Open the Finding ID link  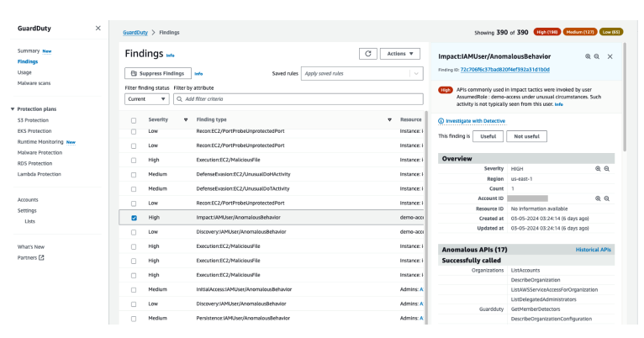[x=504, y=70]
